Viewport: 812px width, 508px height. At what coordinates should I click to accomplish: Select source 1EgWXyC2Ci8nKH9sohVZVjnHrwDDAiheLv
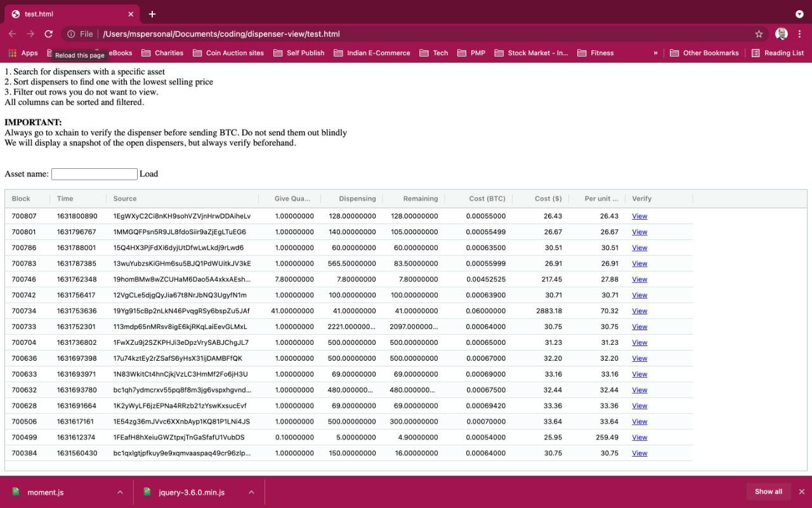click(182, 217)
